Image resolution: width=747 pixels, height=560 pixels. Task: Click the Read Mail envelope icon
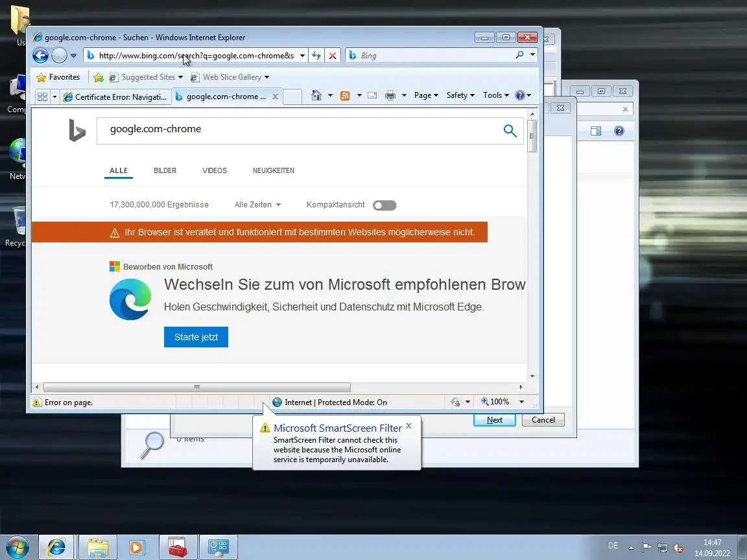pyautogui.click(x=373, y=96)
